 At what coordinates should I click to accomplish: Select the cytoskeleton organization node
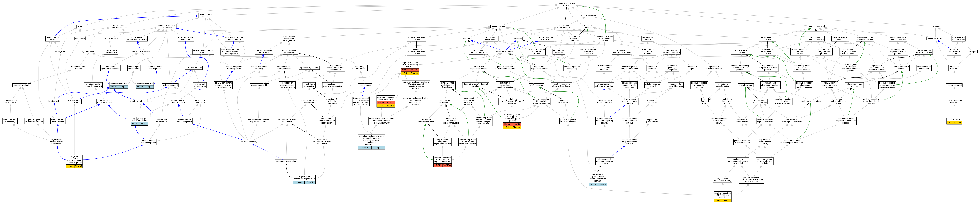click(x=309, y=85)
